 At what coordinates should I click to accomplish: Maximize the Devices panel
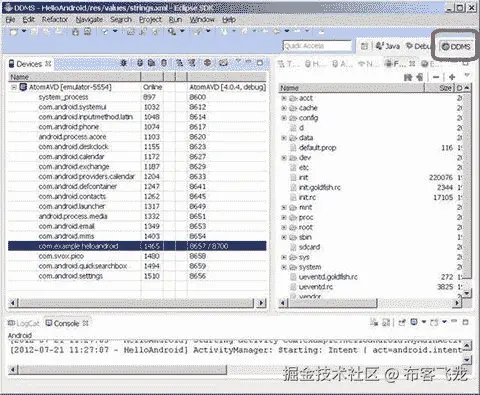260,63
